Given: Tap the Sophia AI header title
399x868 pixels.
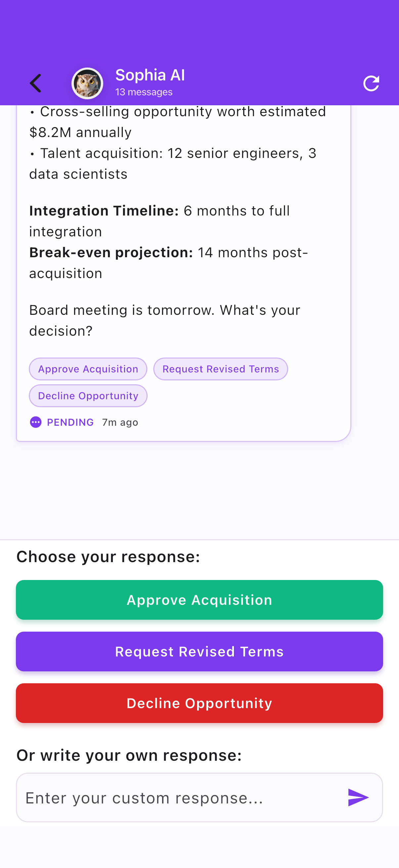Looking at the screenshot, I should click(150, 75).
